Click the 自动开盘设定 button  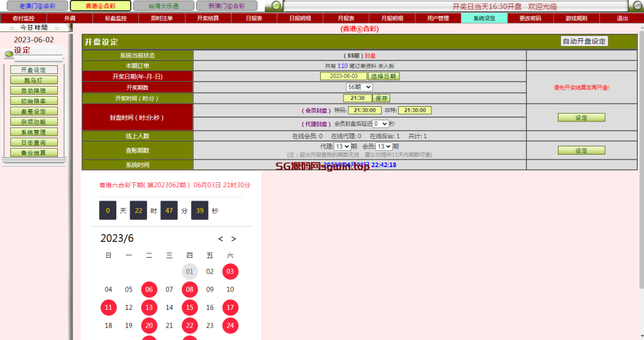(584, 41)
